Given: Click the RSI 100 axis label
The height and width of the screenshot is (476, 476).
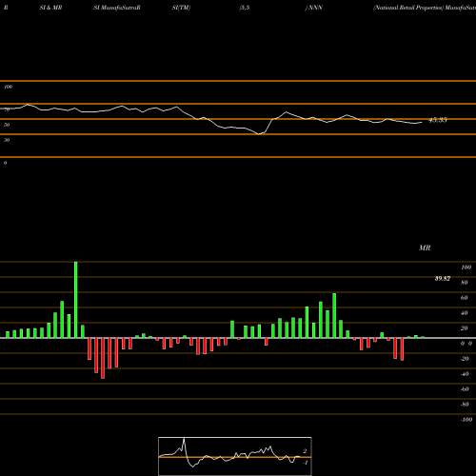Looking at the screenshot, I should pyautogui.click(x=9, y=87).
